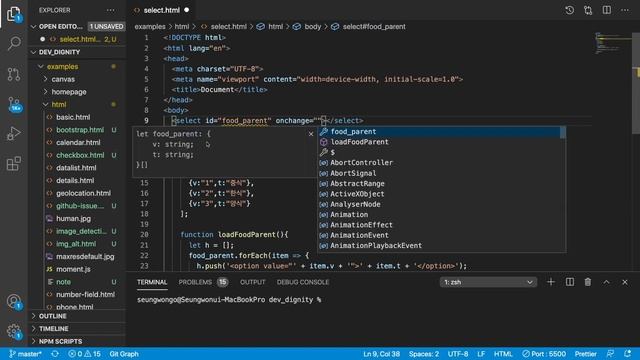Image resolution: width=640 pixels, height=360 pixels.
Task: Close the parameter hint popup
Action: (x=311, y=134)
